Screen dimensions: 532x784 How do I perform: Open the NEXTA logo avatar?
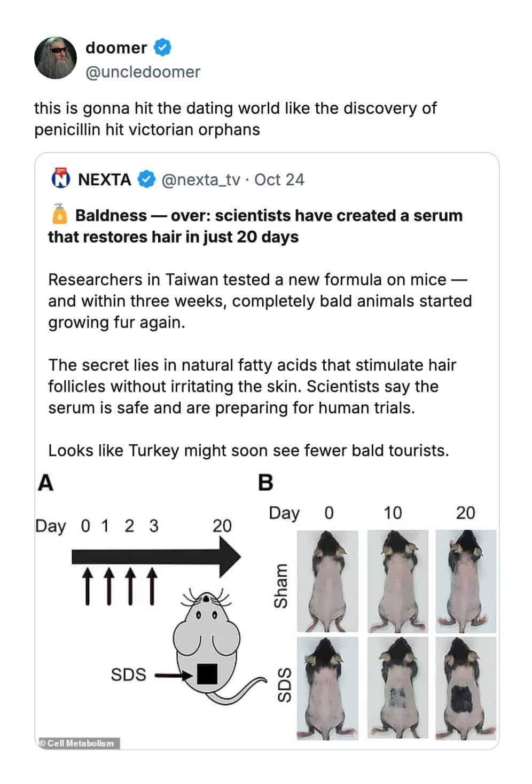tap(61, 179)
